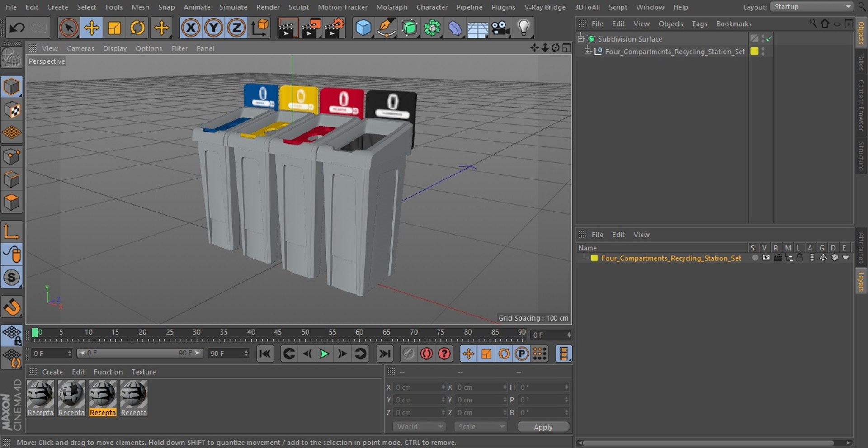Screen dimensions: 868x448
Task: Click the autokeying question mark button
Action: point(444,354)
